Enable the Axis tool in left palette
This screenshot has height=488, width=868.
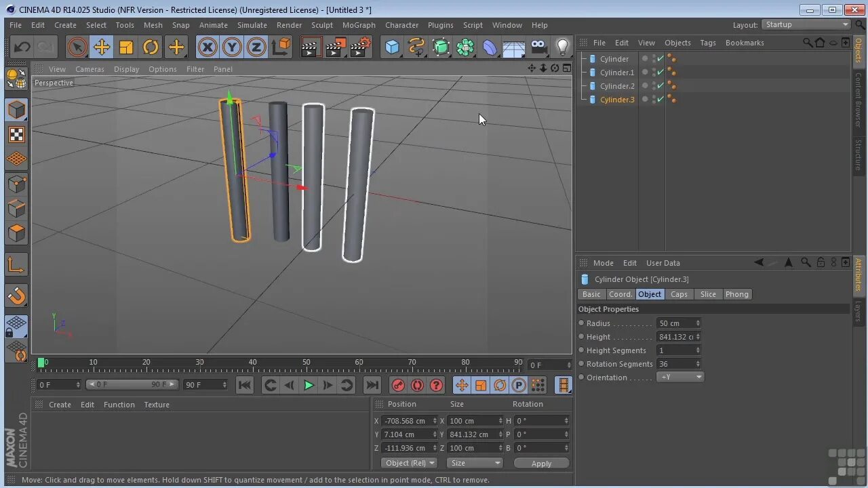(16, 264)
